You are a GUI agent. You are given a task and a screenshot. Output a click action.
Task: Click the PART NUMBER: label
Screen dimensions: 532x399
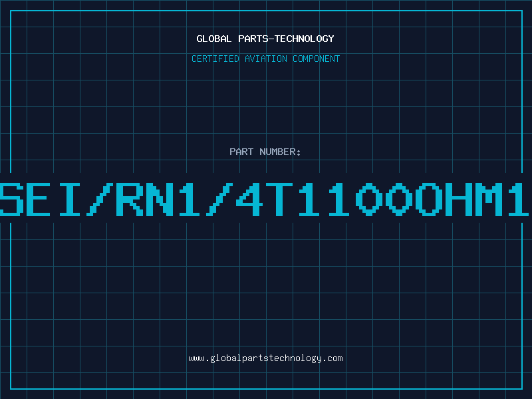click(x=265, y=152)
